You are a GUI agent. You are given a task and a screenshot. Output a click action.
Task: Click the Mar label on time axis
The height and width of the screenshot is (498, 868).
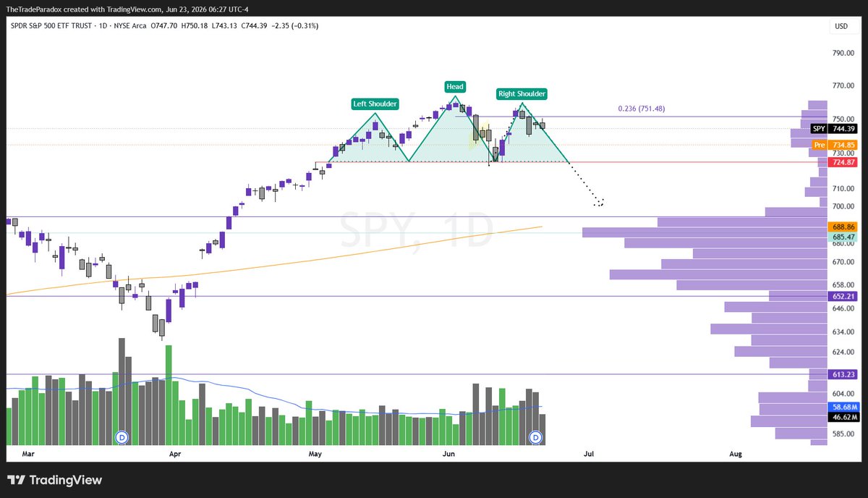pos(28,454)
